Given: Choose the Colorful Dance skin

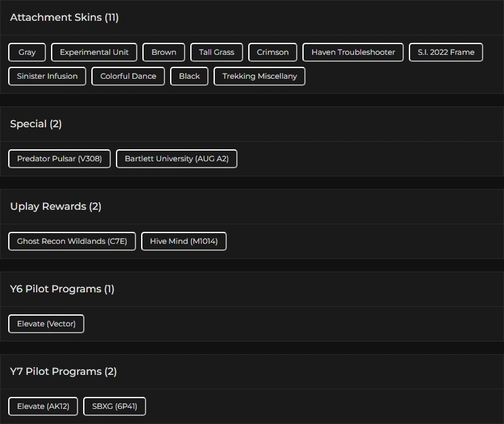Looking at the screenshot, I should 128,76.
